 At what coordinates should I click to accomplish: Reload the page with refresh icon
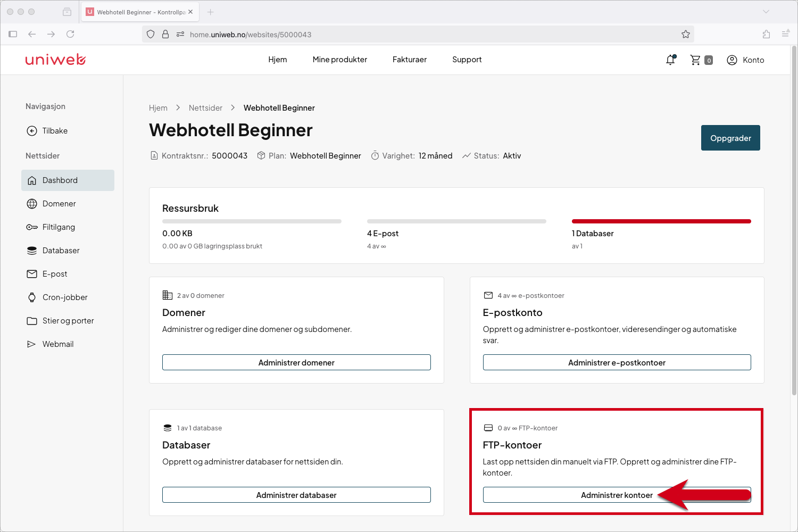[x=70, y=34]
